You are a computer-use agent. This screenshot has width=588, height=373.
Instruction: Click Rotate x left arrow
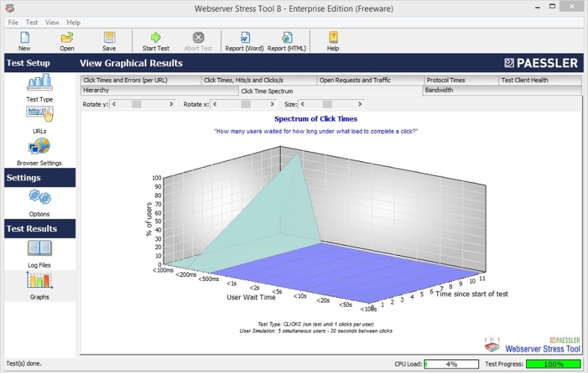pyautogui.click(x=215, y=104)
